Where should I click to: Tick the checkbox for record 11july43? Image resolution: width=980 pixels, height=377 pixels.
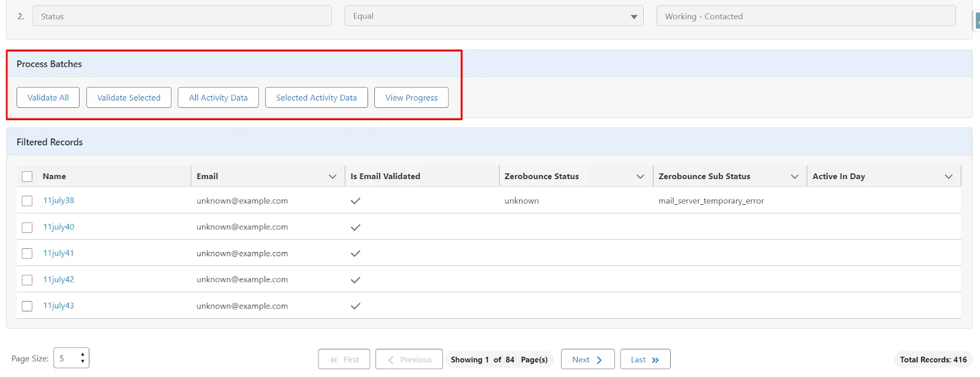point(27,306)
